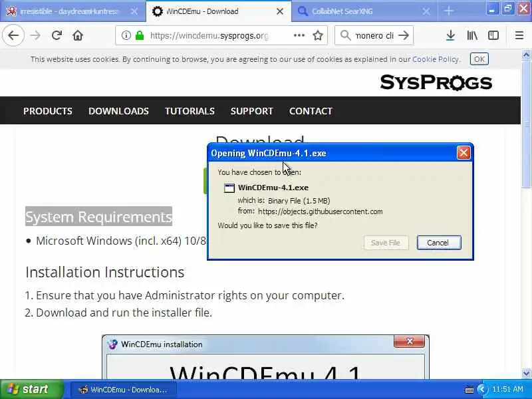532x399 pixels.
Task: Go back with the browser back arrow
Action: tap(13, 35)
